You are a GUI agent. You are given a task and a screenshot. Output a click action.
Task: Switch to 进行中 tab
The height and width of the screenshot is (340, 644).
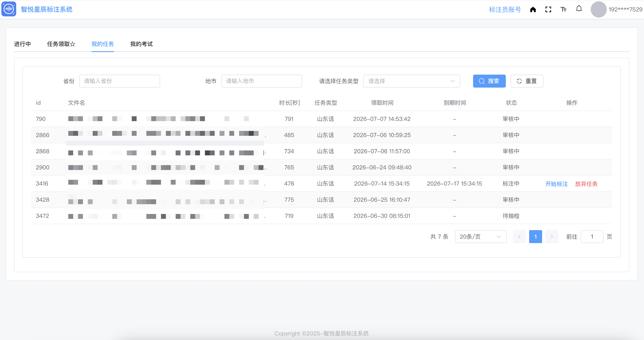tap(22, 44)
